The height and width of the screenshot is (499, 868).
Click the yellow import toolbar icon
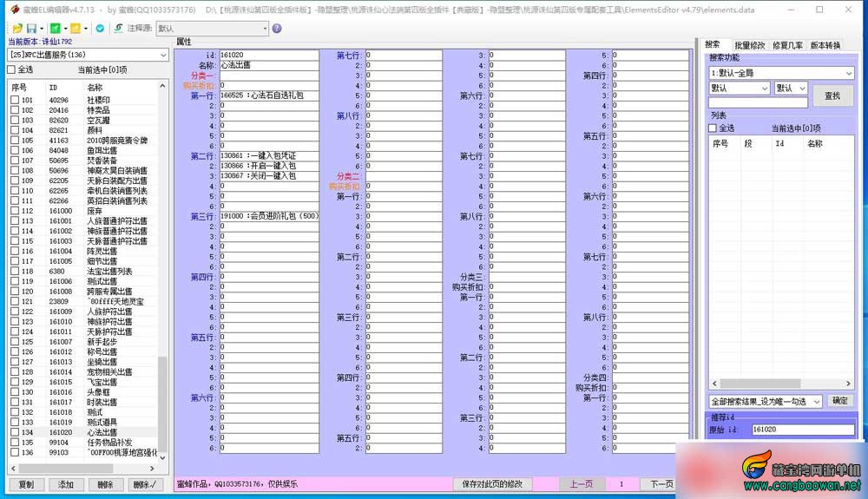coord(76,29)
